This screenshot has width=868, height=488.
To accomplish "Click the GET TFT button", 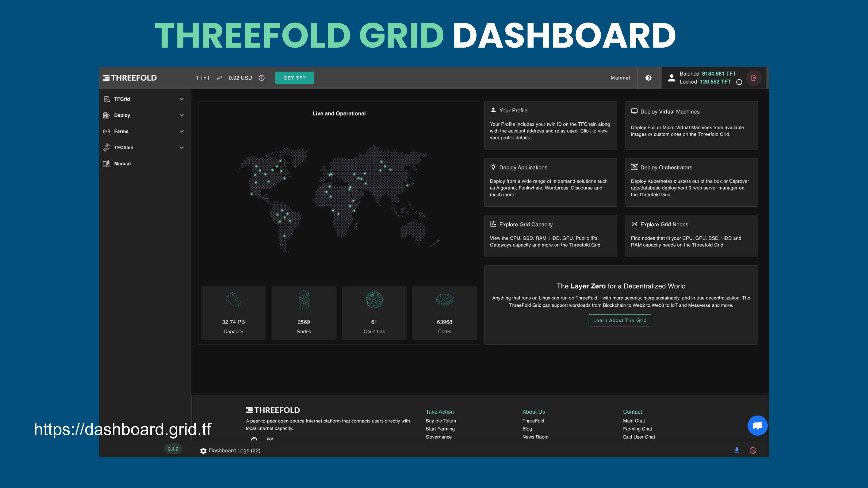I will point(294,78).
